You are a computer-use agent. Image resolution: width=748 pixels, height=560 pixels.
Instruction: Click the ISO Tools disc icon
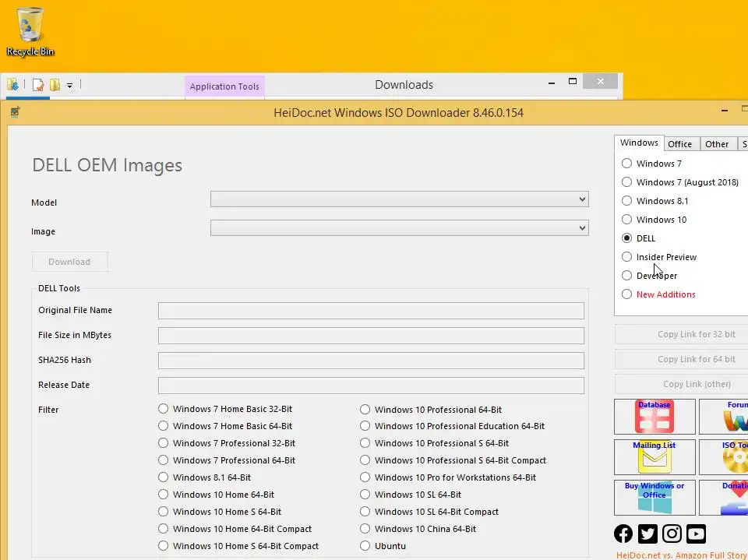[x=724, y=457]
